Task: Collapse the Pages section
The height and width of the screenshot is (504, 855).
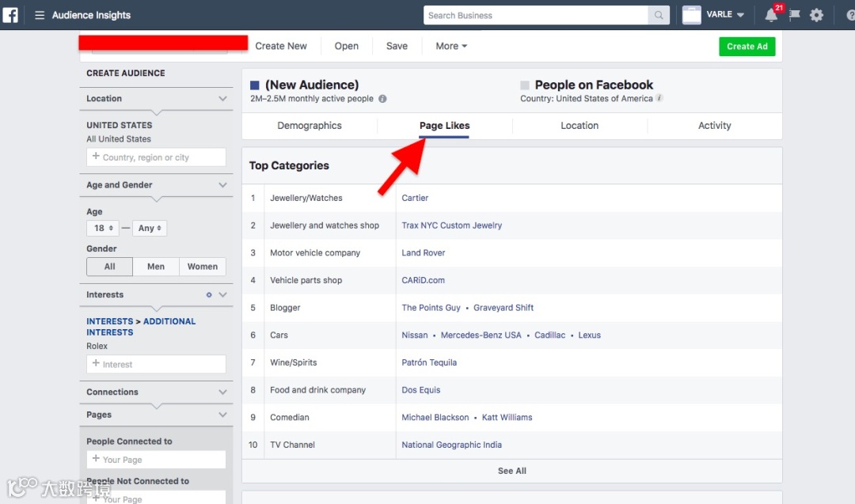Action: (222, 415)
